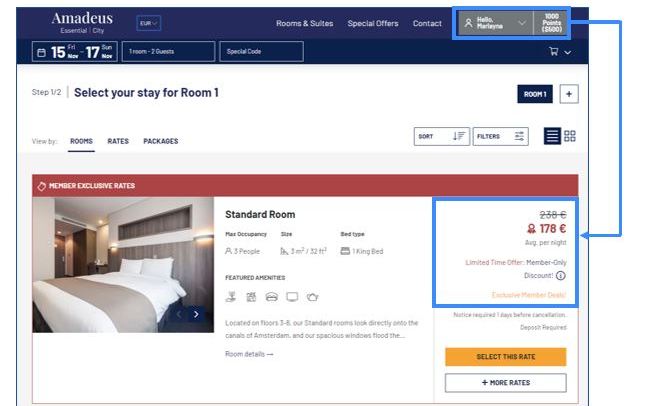Switch to list view layout

pyautogui.click(x=552, y=136)
